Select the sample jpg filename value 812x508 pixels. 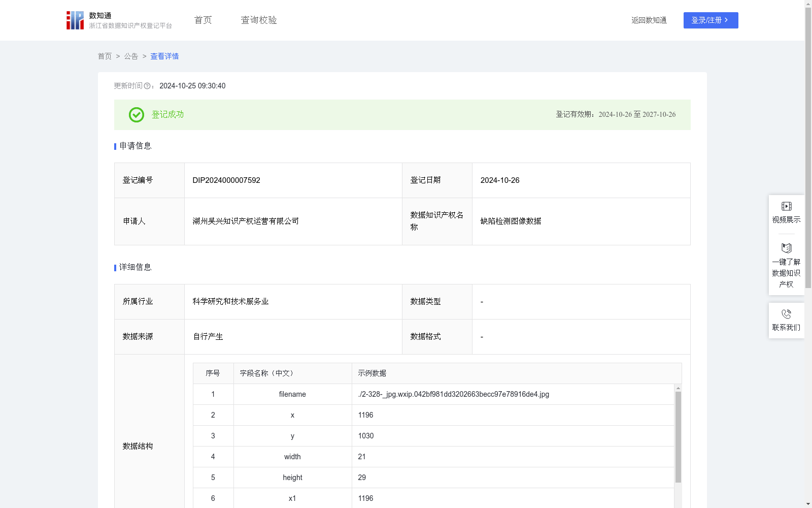point(454,394)
